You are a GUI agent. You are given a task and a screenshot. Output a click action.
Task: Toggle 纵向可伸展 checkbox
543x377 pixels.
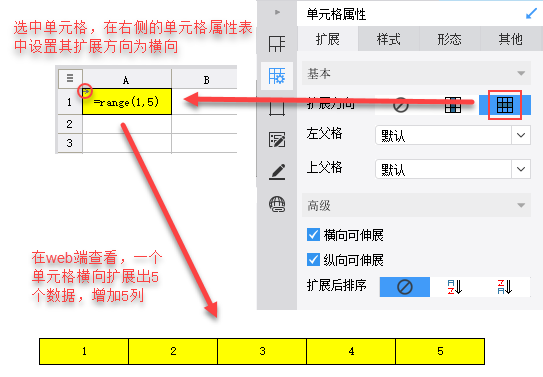click(x=313, y=259)
